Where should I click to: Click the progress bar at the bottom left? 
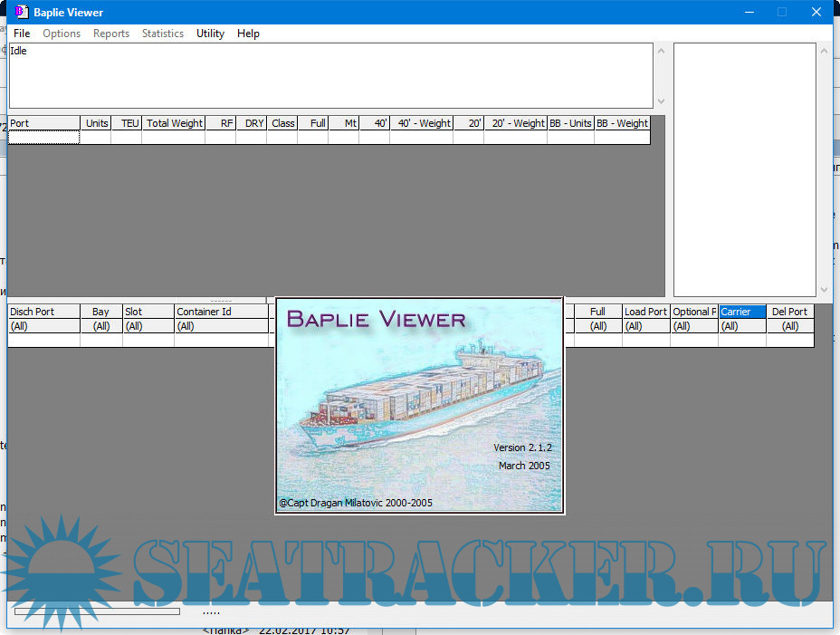(x=97, y=611)
